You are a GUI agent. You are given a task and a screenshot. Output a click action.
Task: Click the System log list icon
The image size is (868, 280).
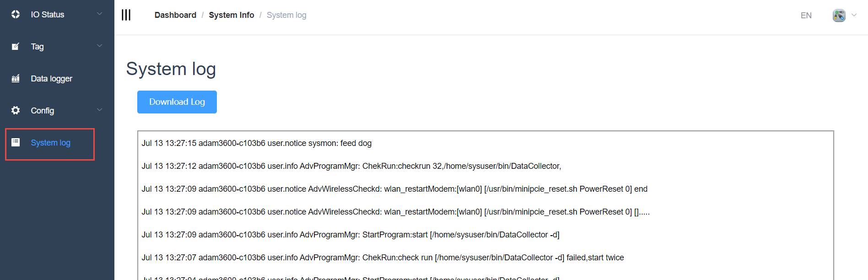coord(16,142)
